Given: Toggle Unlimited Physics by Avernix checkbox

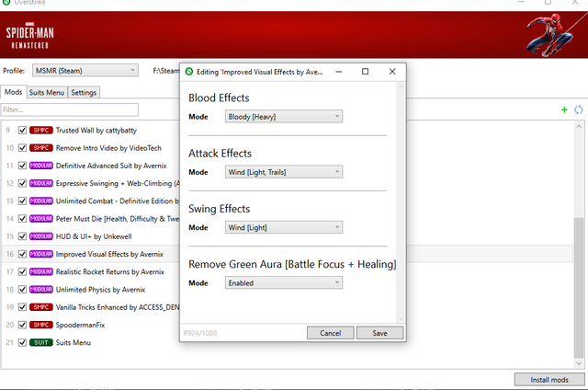Looking at the screenshot, I should point(22,290).
